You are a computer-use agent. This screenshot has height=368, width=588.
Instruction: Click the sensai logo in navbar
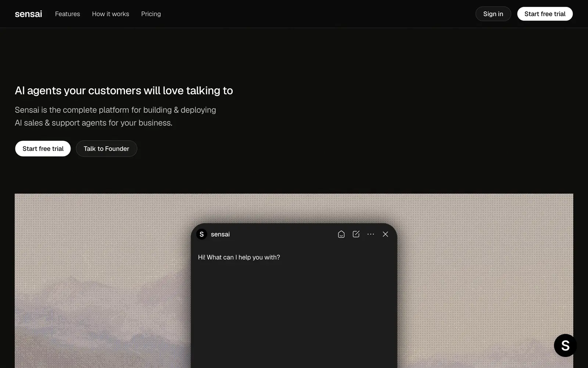click(x=28, y=14)
